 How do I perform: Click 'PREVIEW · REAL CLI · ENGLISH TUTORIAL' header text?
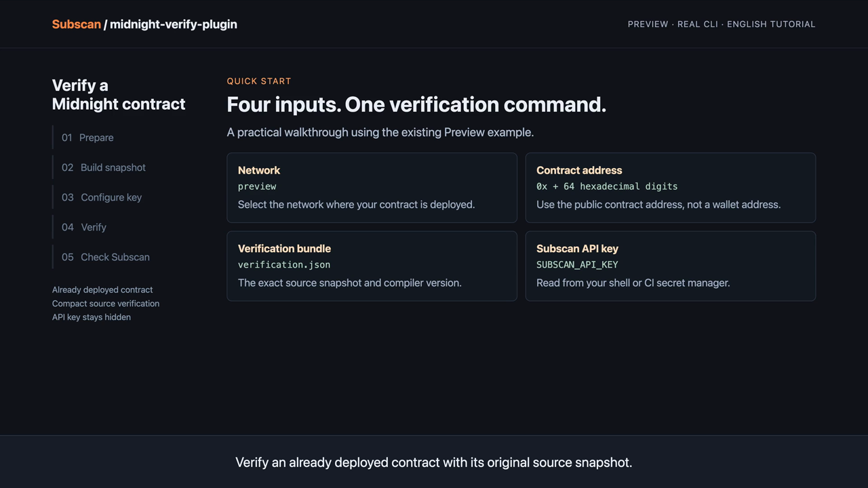pos(722,24)
